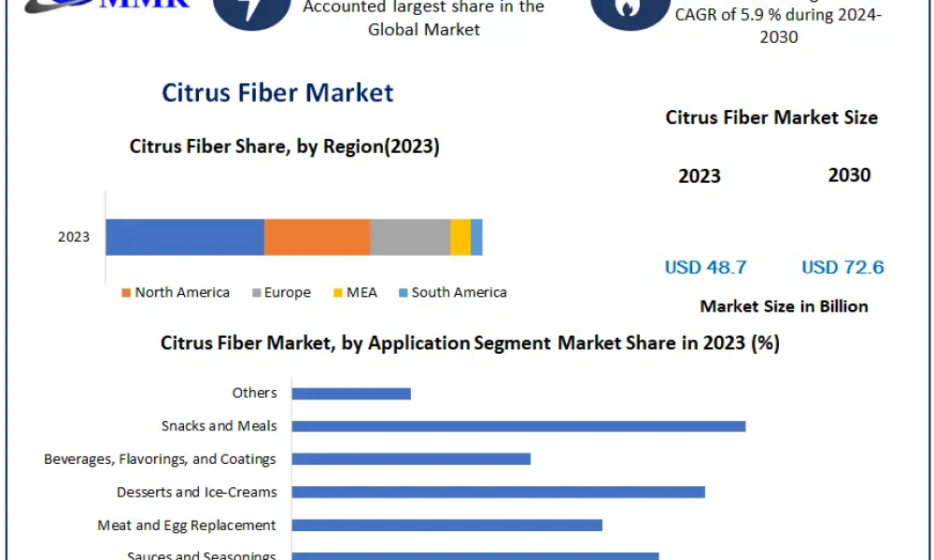Click the orange North America legend swatch
The height and width of the screenshot is (560, 934).
(x=126, y=293)
